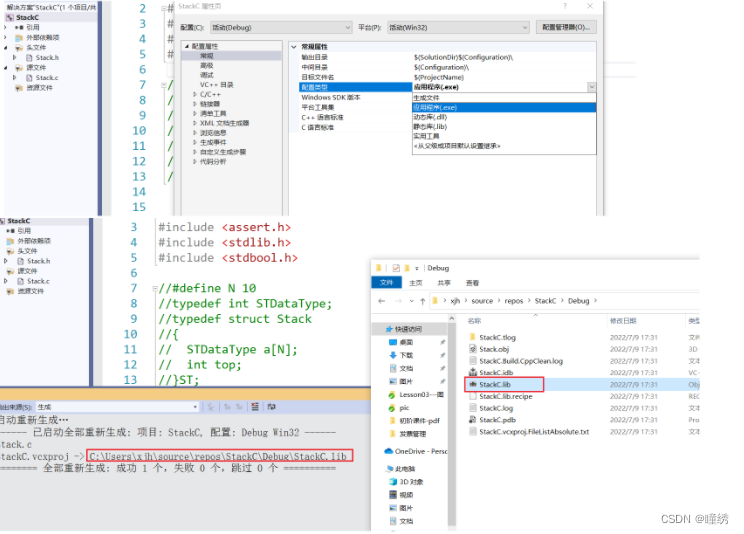Open OneDrive - Personal in navigation pane
Viewport: 744px width, 534px height.
tap(416, 451)
